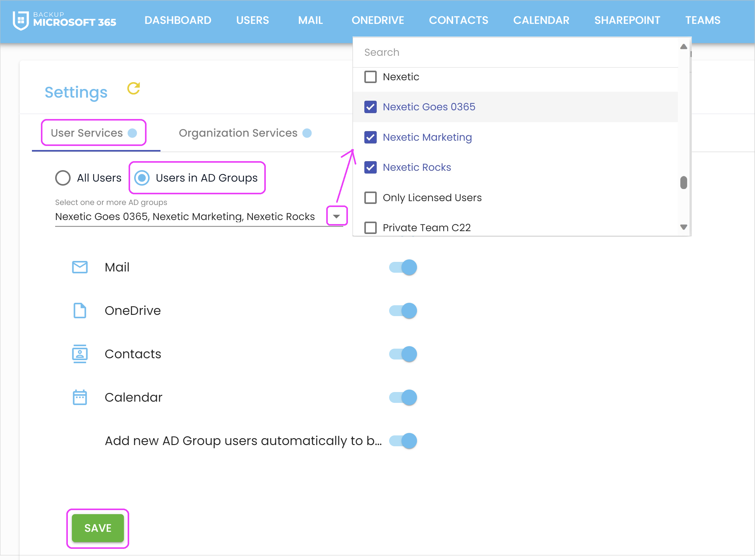Turn off the Contacts backup toggle
The width and height of the screenshot is (755, 560).
403,354
